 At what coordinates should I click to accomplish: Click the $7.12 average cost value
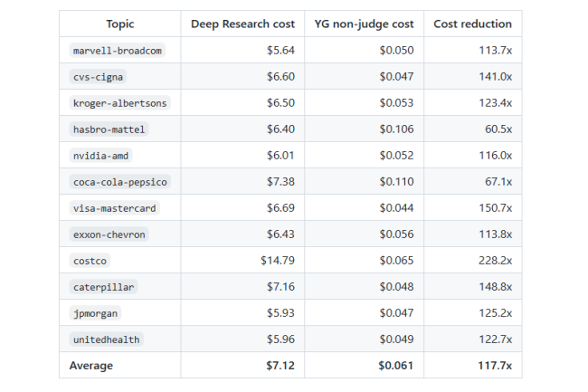click(x=280, y=366)
